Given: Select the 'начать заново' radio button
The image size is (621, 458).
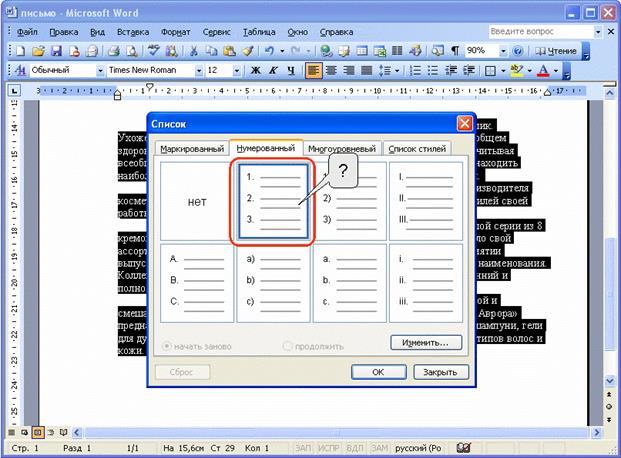Looking at the screenshot, I should point(166,346).
